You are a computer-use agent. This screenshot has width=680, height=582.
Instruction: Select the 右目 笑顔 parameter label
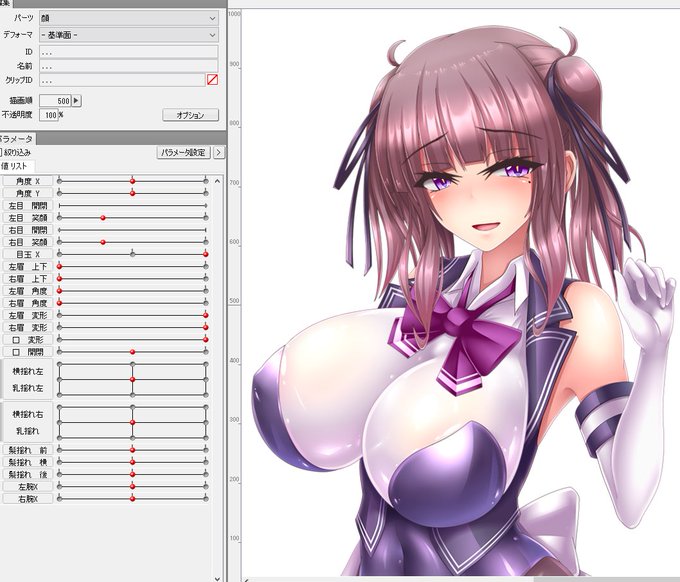(x=28, y=242)
